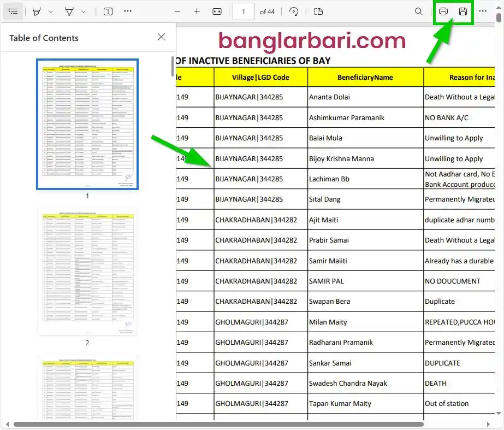504x430 pixels.
Task: Open the search tool in the PDF viewer
Action: (x=418, y=11)
